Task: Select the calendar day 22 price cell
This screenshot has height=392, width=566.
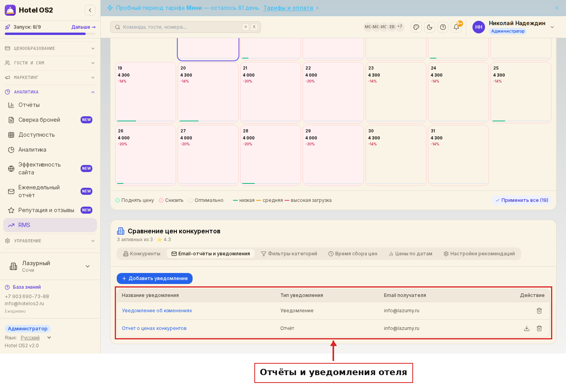Action: click(x=333, y=92)
